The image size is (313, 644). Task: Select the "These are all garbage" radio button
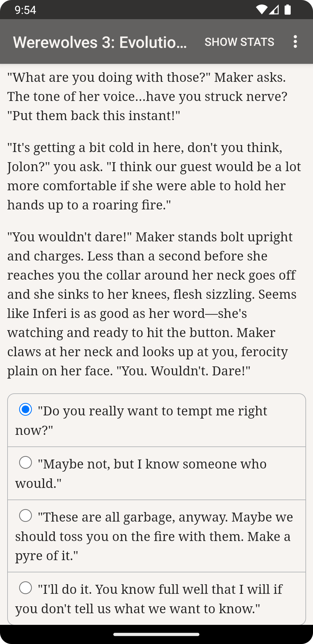[26, 515]
